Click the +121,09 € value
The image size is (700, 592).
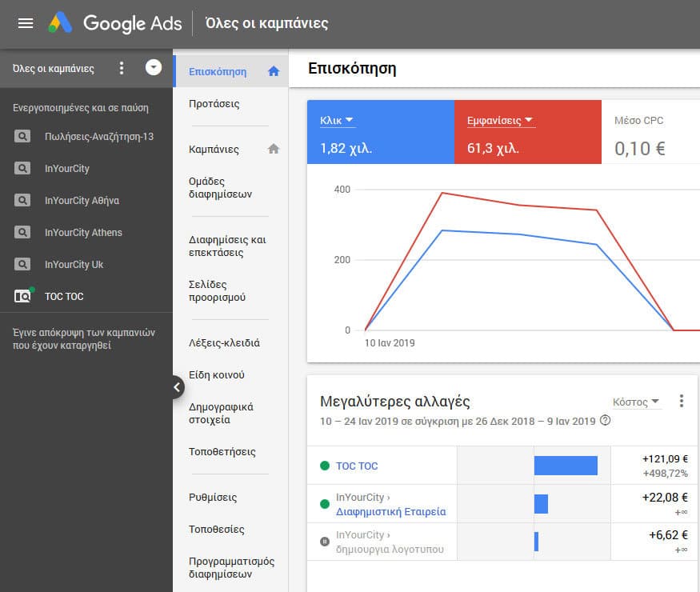pos(665,458)
